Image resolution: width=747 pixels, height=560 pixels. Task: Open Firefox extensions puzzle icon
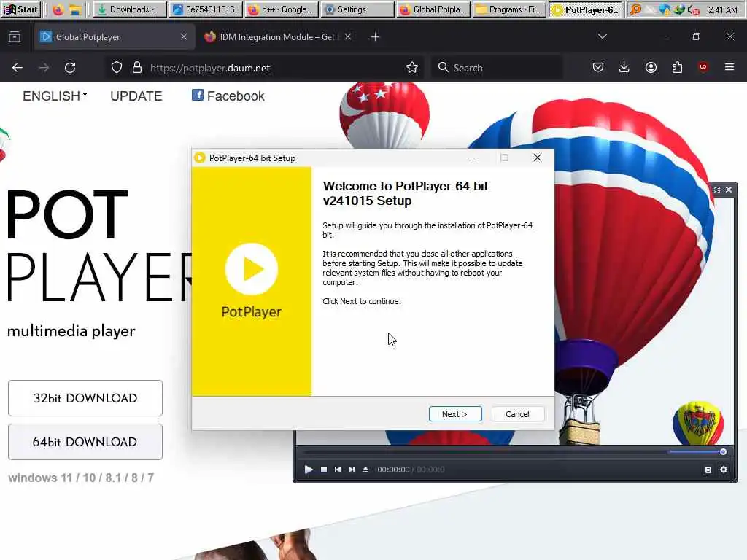click(x=677, y=68)
